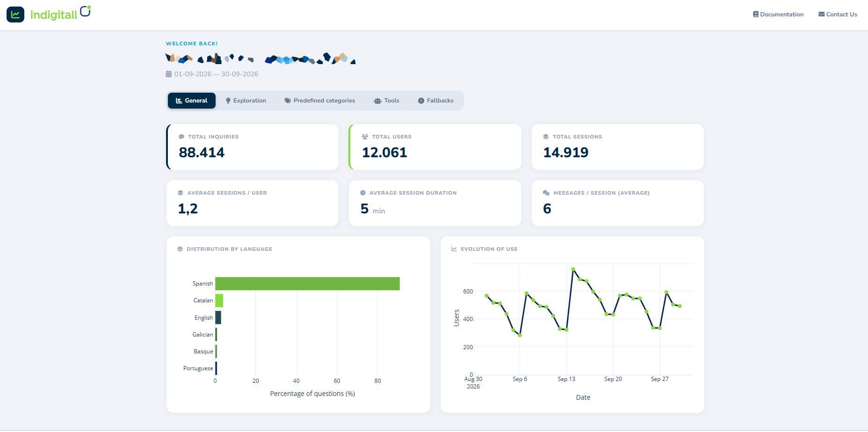868x432 pixels.
Task: Click the Total Users people icon
Action: [365, 137]
